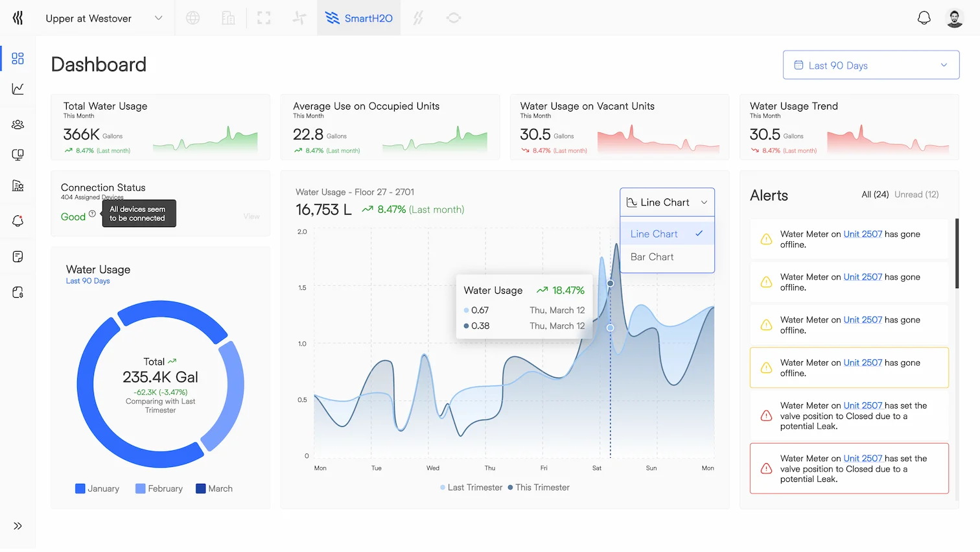Click the 18.47% value in chart tooltip

568,290
